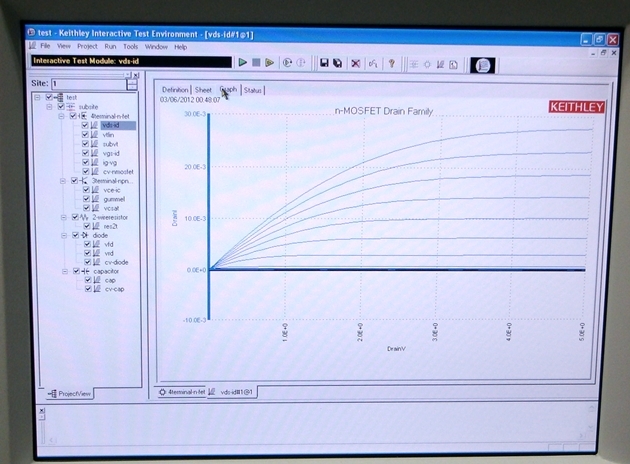Close the project navigator pane X
This screenshot has width=630, height=464.
click(136, 75)
